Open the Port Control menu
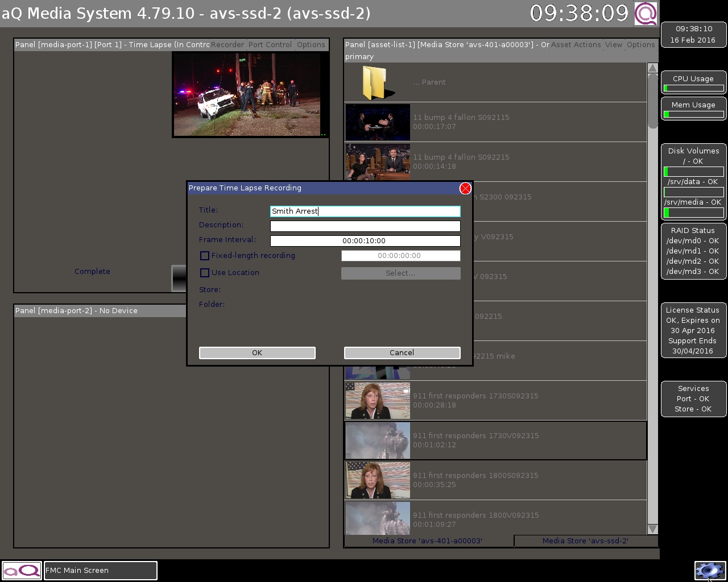Viewport: 728px width, 582px height. [270, 45]
